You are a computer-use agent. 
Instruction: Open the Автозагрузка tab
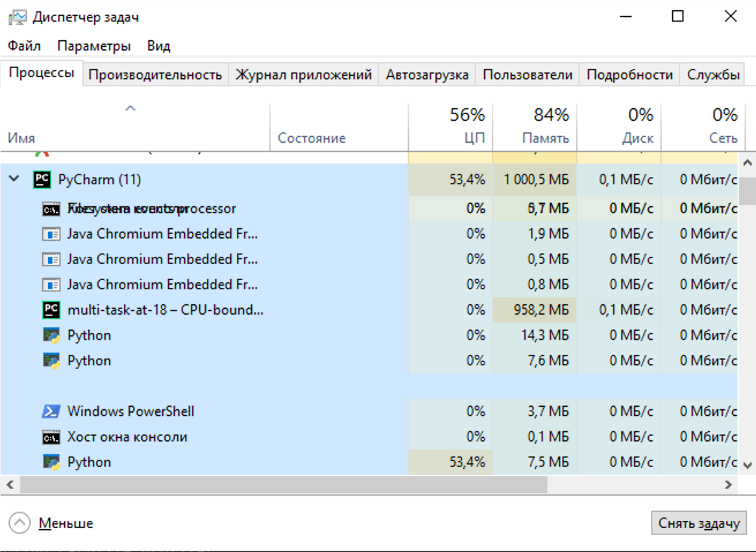pyautogui.click(x=427, y=75)
